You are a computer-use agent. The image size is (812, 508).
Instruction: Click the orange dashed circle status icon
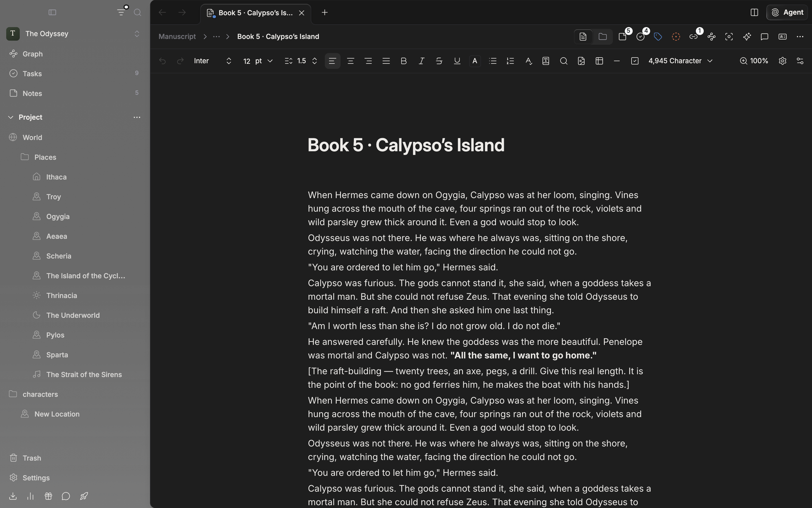(676, 37)
